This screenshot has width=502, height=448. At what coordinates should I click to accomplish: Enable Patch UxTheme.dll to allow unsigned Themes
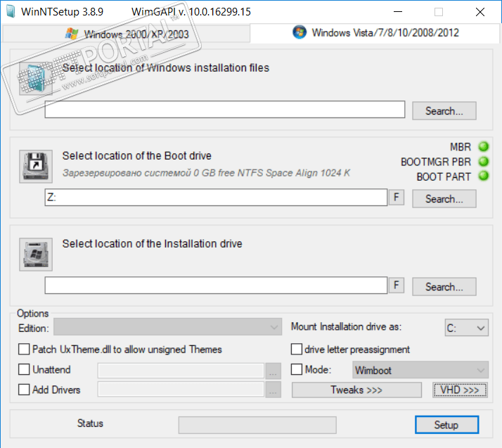[x=24, y=349]
